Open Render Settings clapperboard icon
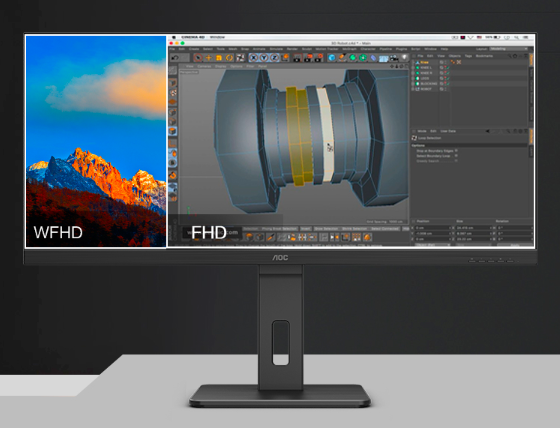560x428 pixels. click(319, 58)
